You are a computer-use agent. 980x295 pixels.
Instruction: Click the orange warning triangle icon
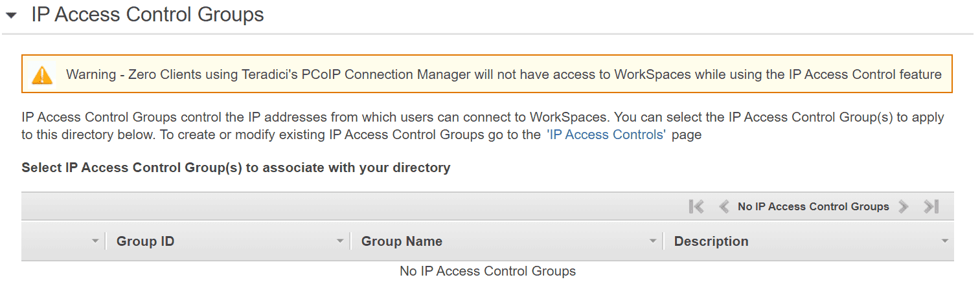42,74
